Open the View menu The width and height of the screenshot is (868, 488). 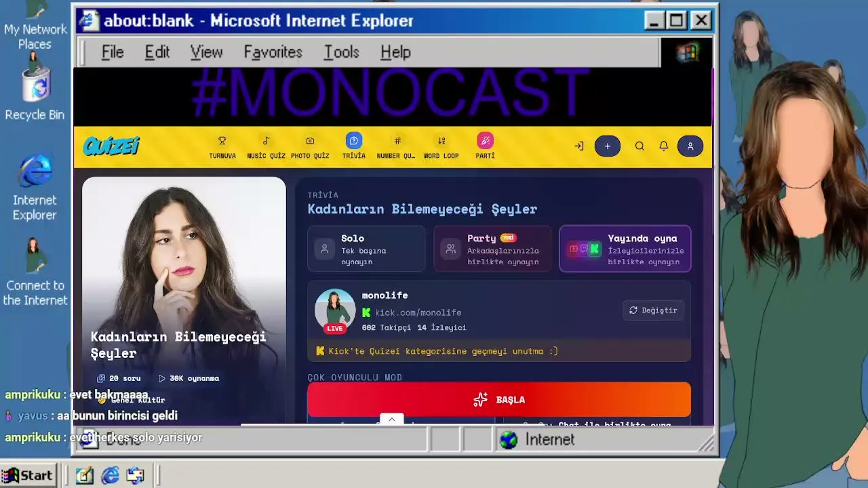[206, 52]
